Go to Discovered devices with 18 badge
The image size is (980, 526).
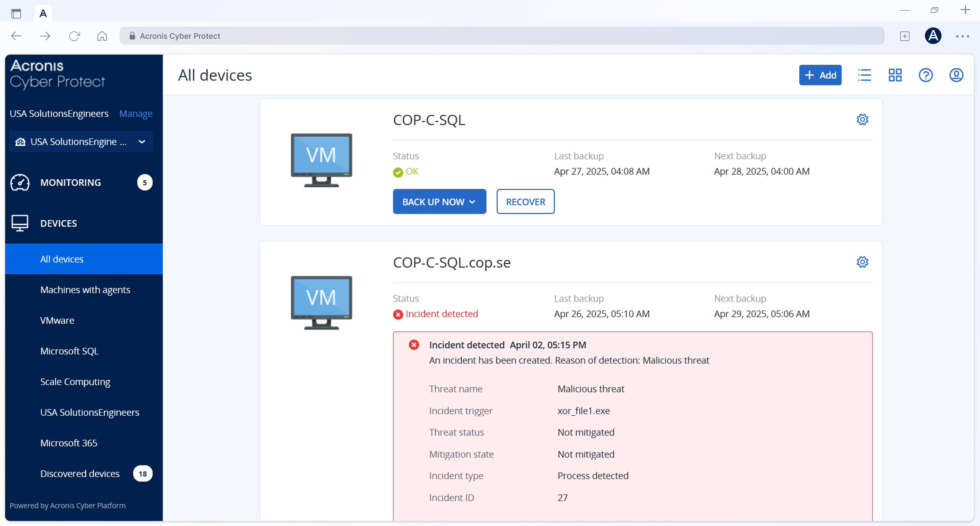tap(80, 474)
